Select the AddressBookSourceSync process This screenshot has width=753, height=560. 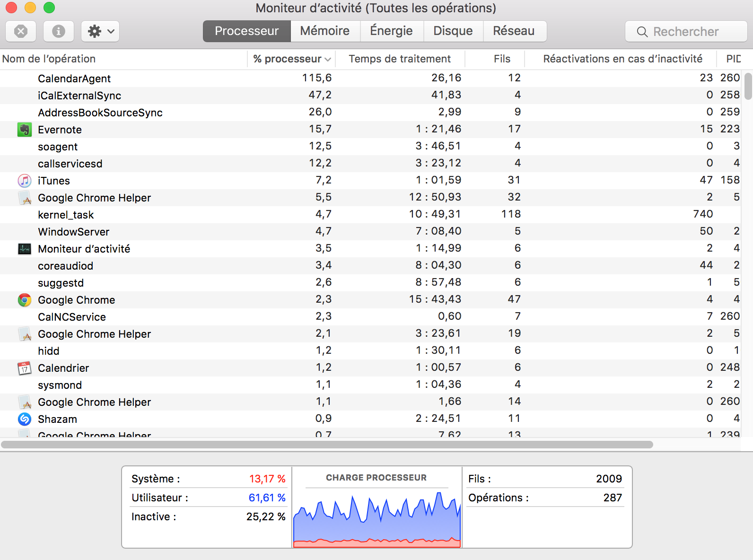point(100,113)
